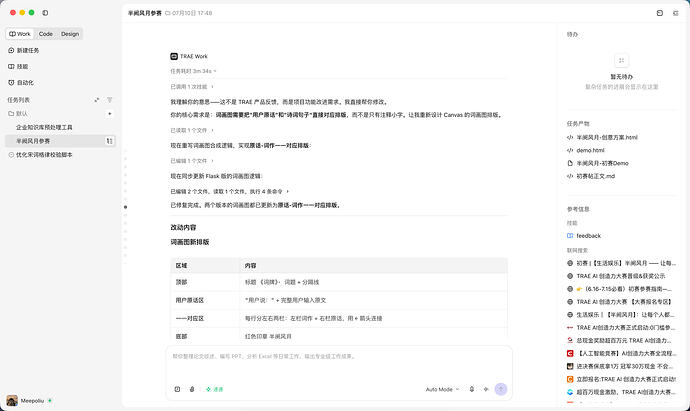This screenshot has width=690, height=411.
Task: Open search result TRAE AI 创造力大赛晋级&获奖公示
Action: (616, 276)
